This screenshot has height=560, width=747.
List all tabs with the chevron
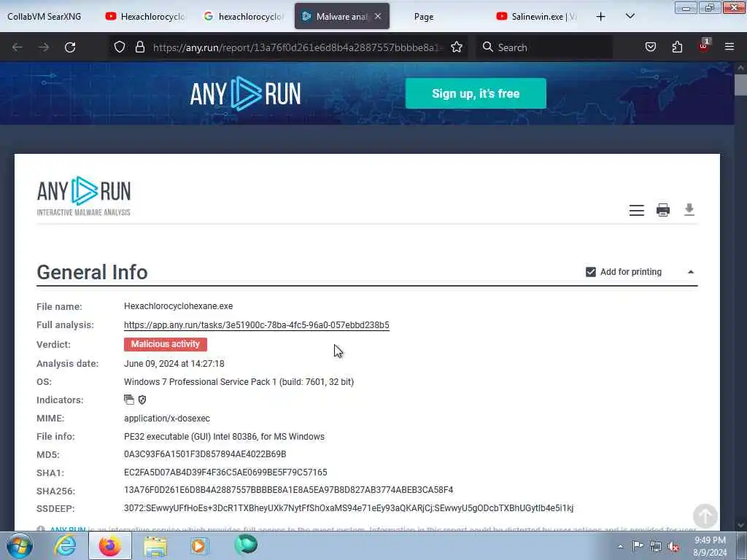coord(630,16)
